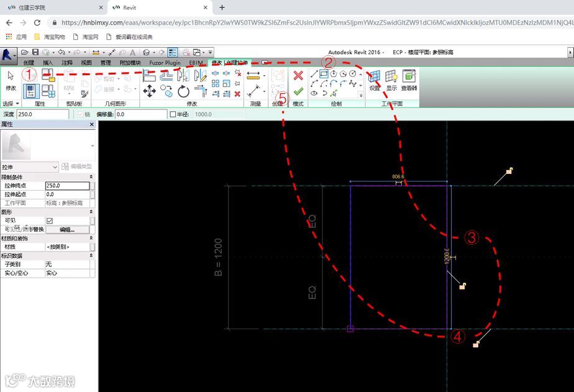
Task: Toggle the Chain checkbox in options bar
Action: pyautogui.click(x=81, y=114)
